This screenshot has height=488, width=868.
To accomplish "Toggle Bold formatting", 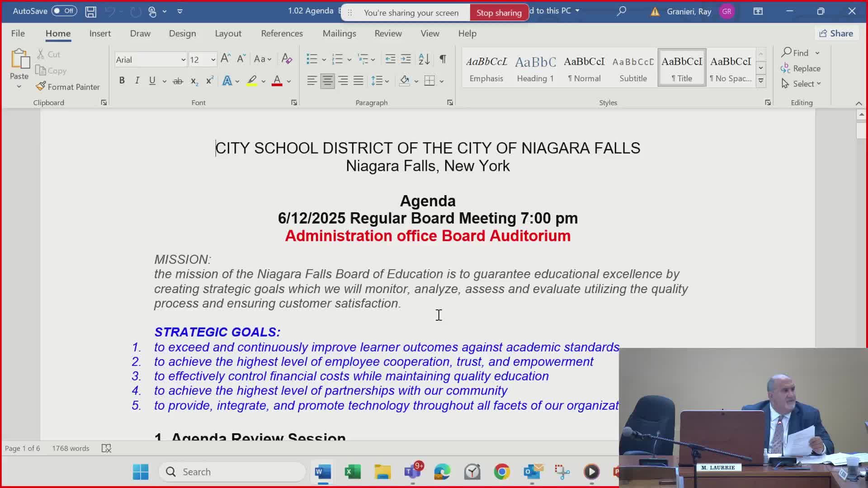I will (x=122, y=81).
